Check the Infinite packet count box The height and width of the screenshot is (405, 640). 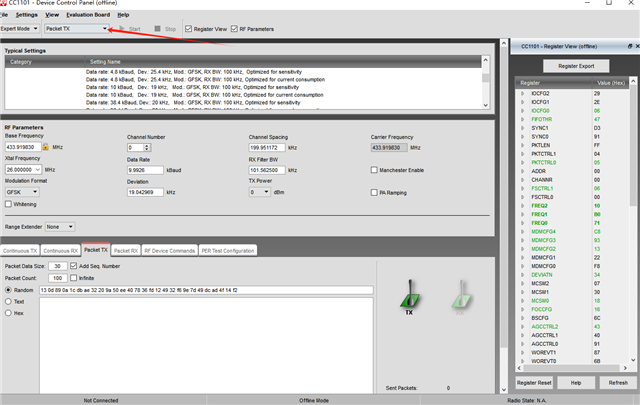tap(73, 278)
